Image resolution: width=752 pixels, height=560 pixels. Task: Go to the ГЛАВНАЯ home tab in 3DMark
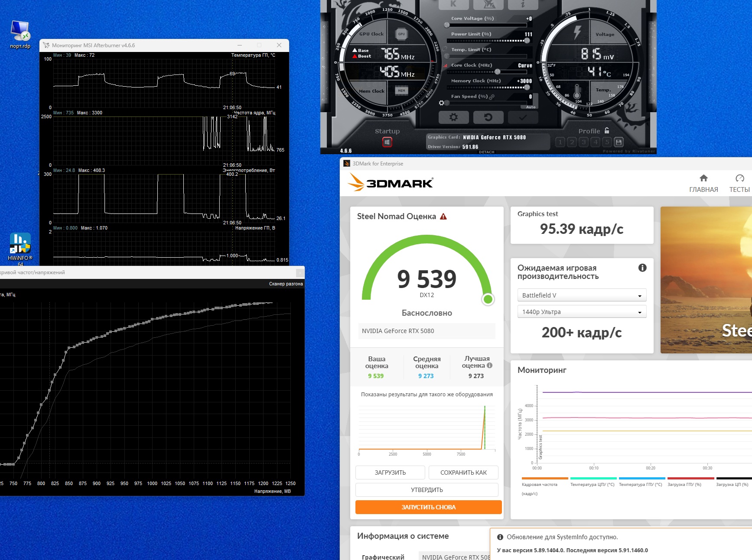(x=703, y=184)
